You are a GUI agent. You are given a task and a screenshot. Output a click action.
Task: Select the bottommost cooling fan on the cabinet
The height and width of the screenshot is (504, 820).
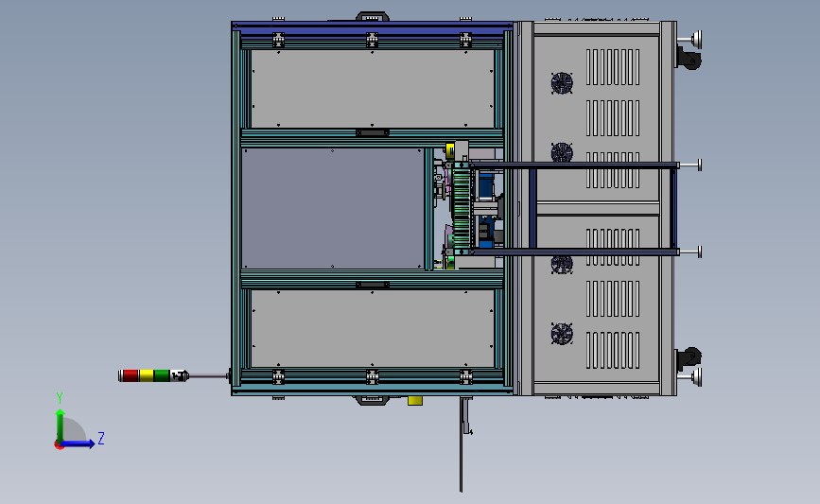point(562,334)
